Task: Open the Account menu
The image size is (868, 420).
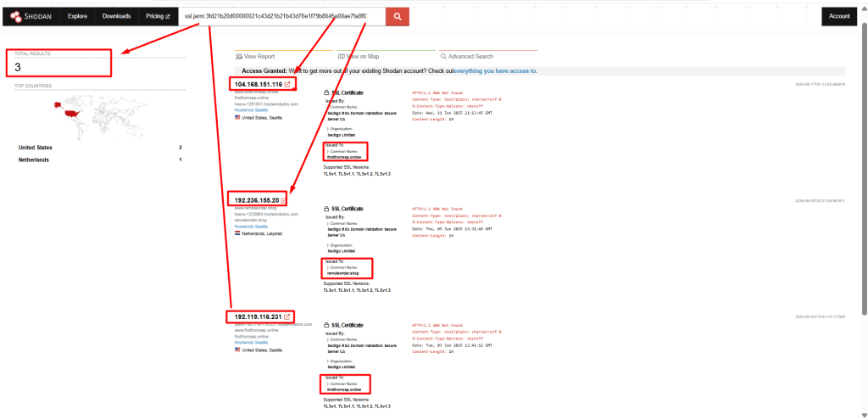Action: click(x=839, y=17)
